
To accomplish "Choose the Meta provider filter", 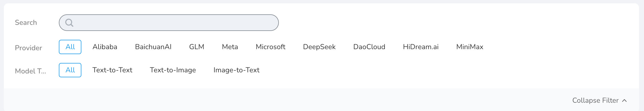I will 230,47.
